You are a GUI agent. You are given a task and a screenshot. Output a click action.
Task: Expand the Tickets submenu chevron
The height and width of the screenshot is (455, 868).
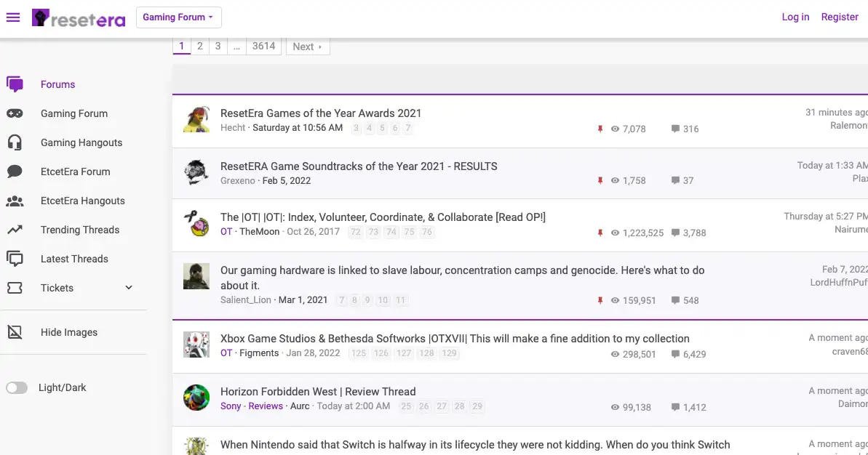click(x=129, y=288)
